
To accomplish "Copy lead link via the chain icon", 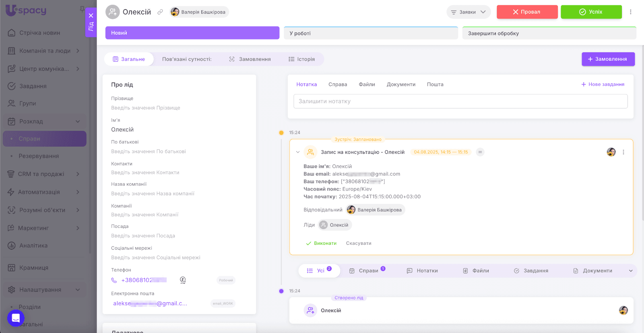I will click(160, 12).
